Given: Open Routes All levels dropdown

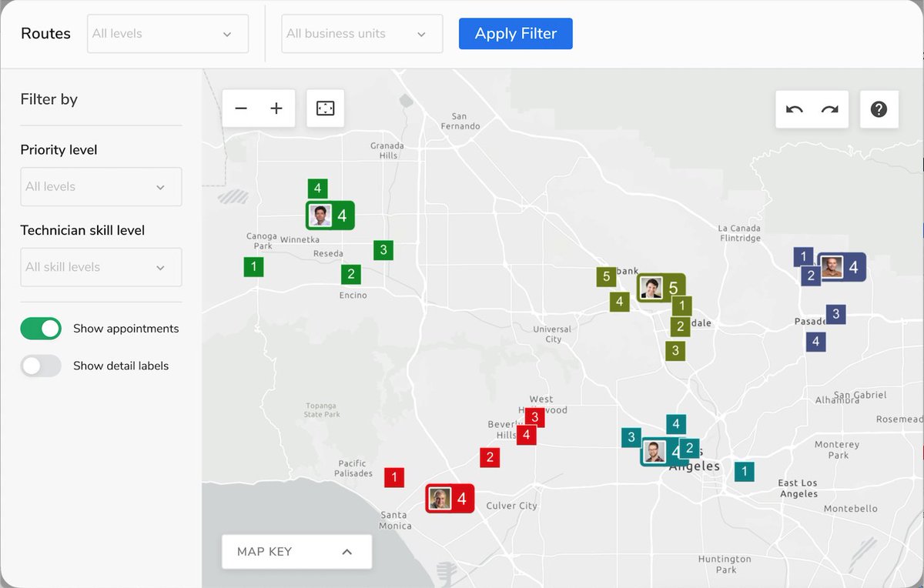Looking at the screenshot, I should point(168,34).
